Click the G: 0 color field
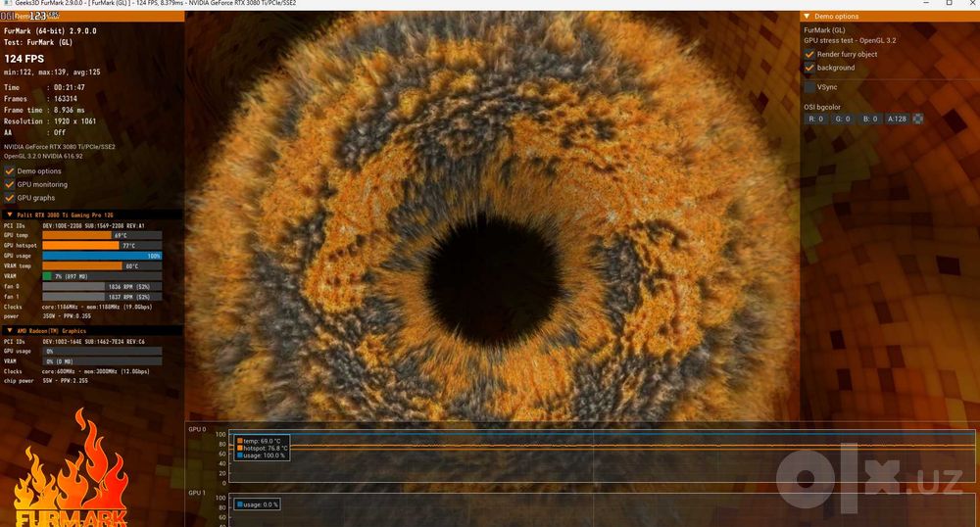The width and height of the screenshot is (980, 527). (x=843, y=119)
